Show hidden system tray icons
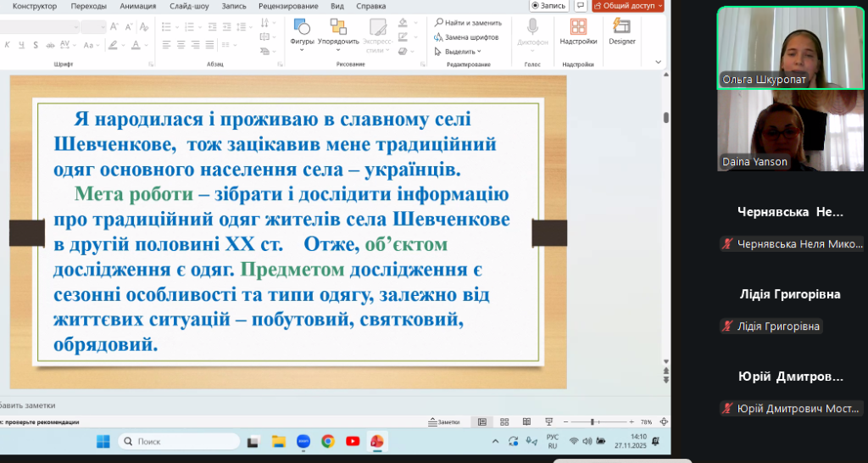This screenshot has height=463, width=868. tap(496, 441)
